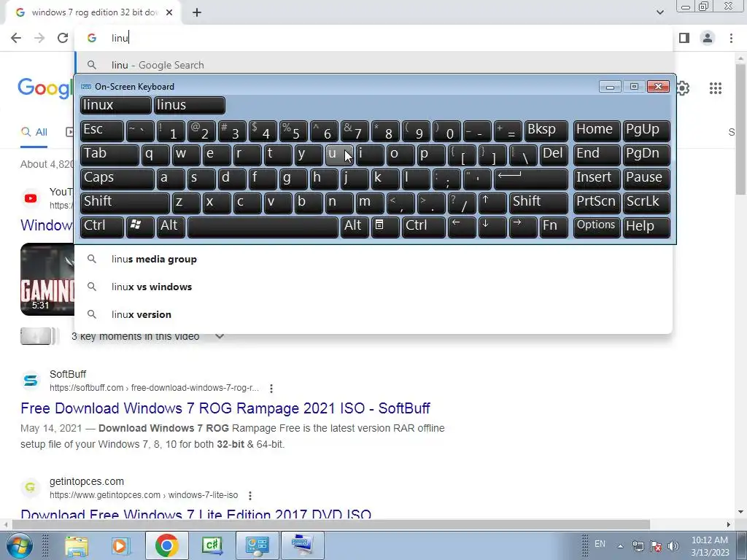Toggle the left Ctrl key on the keyboard
Image resolution: width=747 pixels, height=560 pixels.
tap(102, 227)
